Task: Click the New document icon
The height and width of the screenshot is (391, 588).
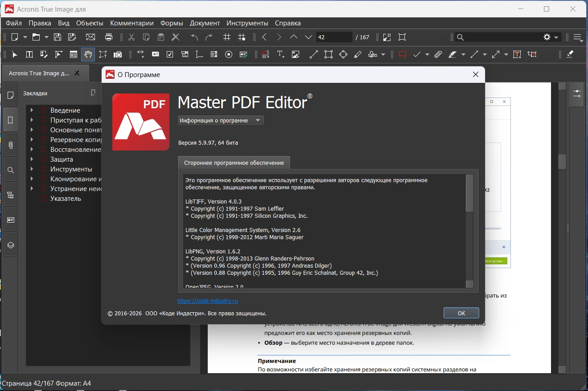Action: click(x=15, y=37)
